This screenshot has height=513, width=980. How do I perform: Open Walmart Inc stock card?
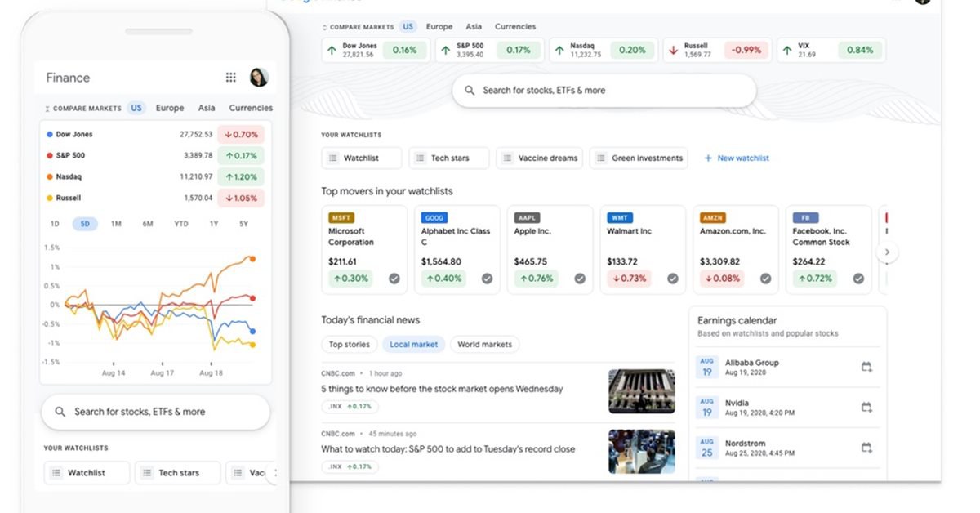(x=644, y=249)
